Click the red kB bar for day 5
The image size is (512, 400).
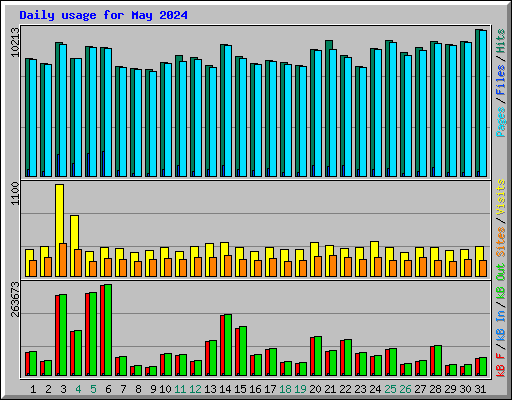87,334
